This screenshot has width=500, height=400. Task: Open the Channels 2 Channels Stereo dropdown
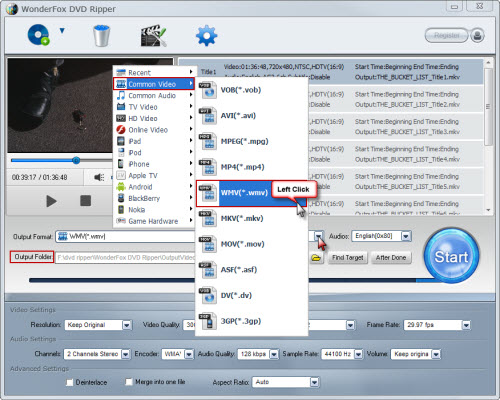pyautogui.click(x=125, y=354)
